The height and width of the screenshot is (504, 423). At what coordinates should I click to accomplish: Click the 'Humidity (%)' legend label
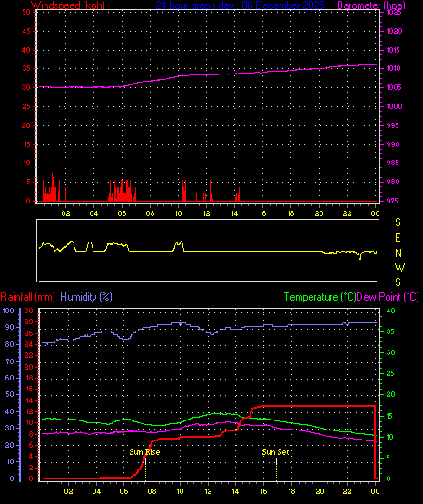point(86,297)
